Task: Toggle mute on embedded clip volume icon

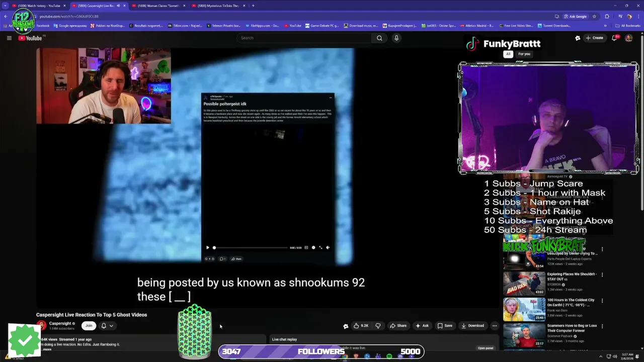Action: tap(328, 247)
